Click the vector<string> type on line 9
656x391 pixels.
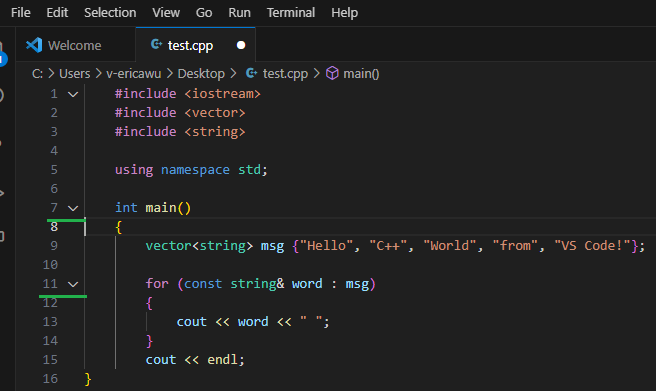coord(199,245)
